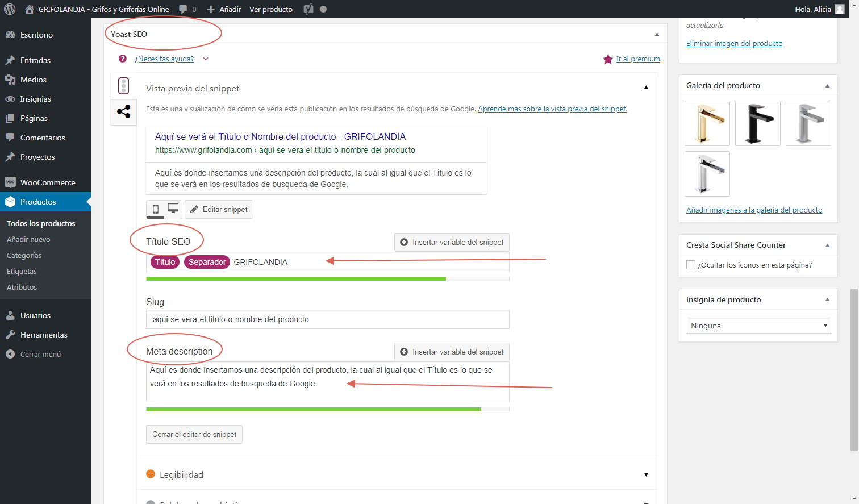Screen dimensions: 859x504
Task: Select the chrome faucet gallery thumbnail
Action: 707,174
